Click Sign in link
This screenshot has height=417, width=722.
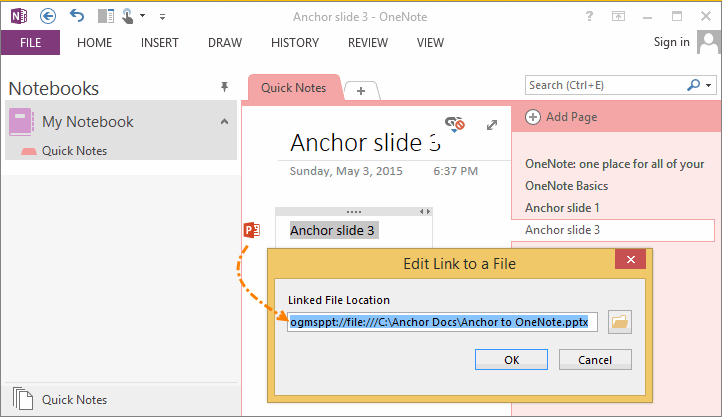(671, 42)
